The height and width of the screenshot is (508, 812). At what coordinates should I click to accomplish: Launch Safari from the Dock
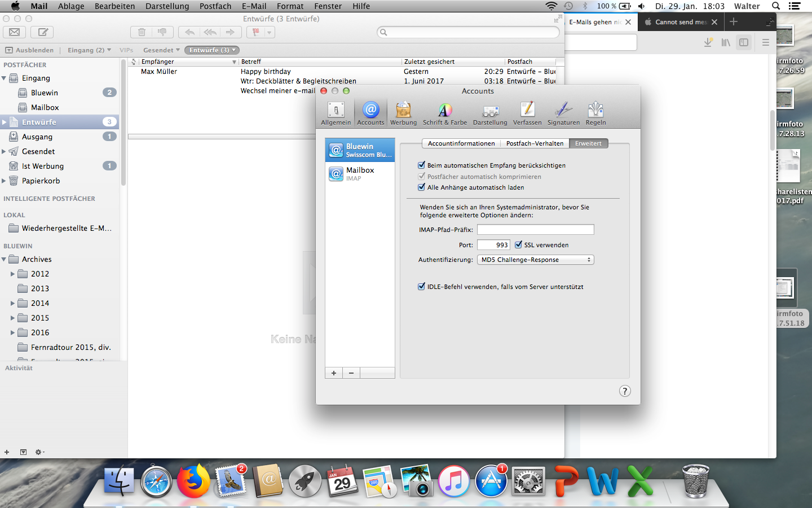point(156,481)
